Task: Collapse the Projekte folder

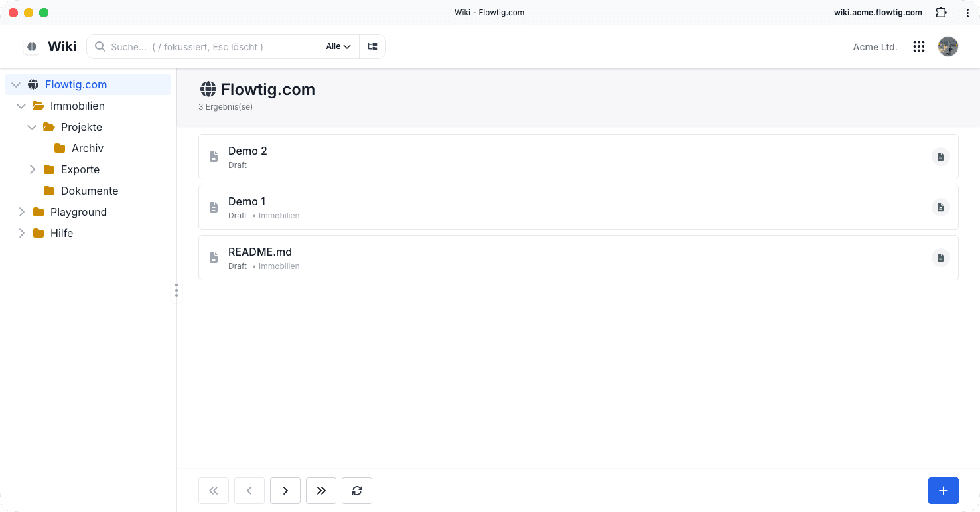Action: point(32,127)
